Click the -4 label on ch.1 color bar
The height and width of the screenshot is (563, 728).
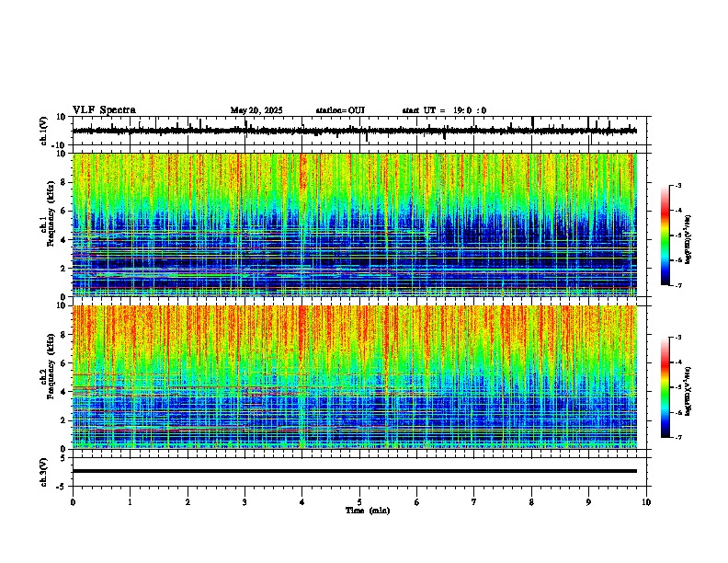click(677, 211)
